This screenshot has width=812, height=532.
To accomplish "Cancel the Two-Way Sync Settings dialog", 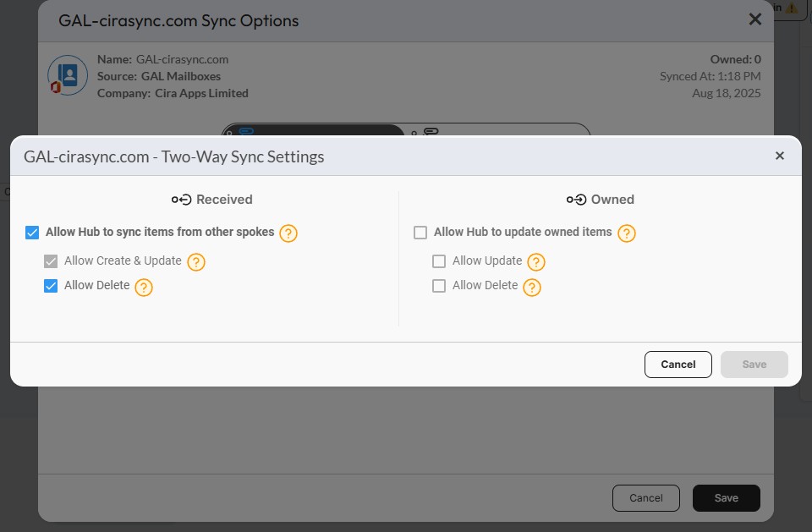I will coord(678,365).
